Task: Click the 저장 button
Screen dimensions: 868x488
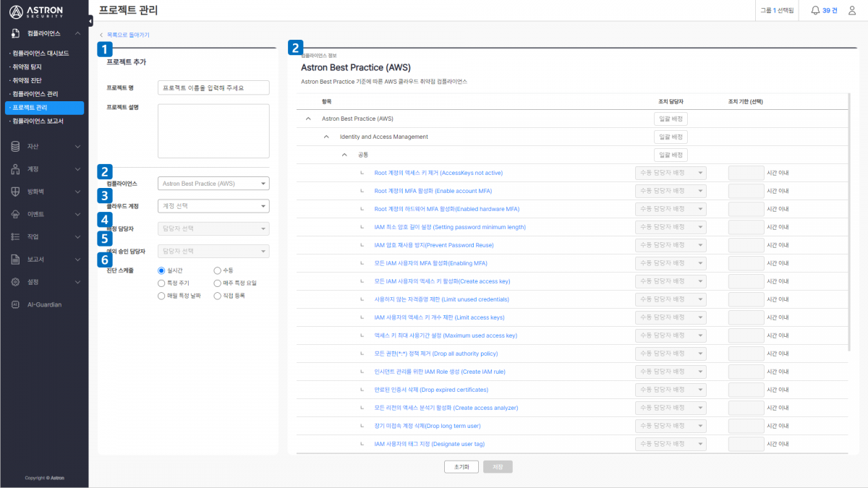Action: click(498, 467)
